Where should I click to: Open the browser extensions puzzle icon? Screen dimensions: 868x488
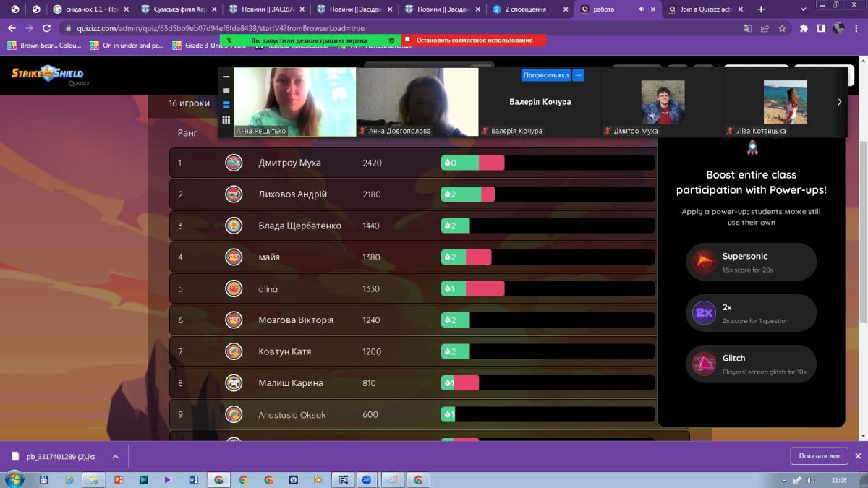coord(804,28)
